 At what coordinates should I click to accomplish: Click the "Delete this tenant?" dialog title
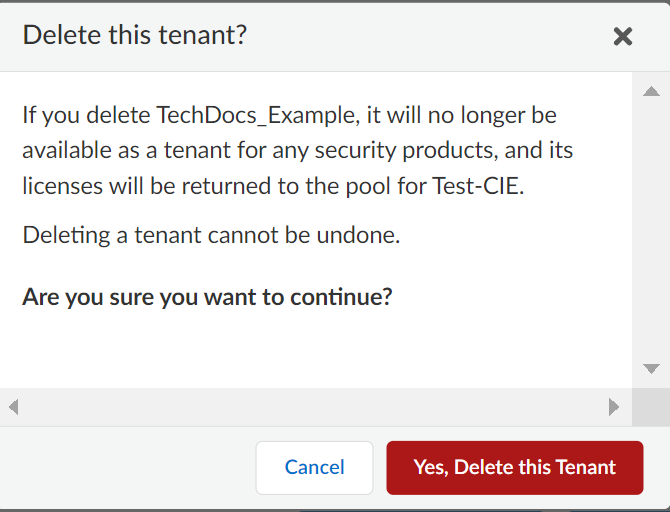click(x=134, y=36)
